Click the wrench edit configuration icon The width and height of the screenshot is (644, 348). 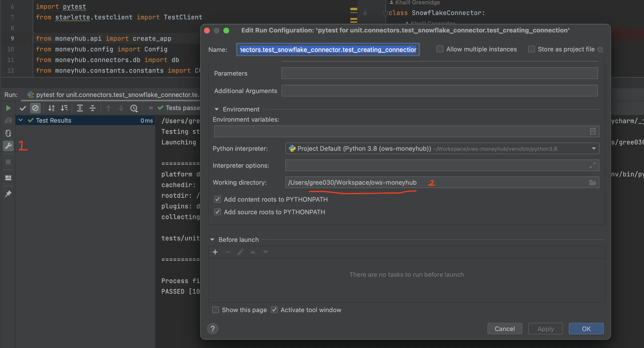click(x=8, y=146)
